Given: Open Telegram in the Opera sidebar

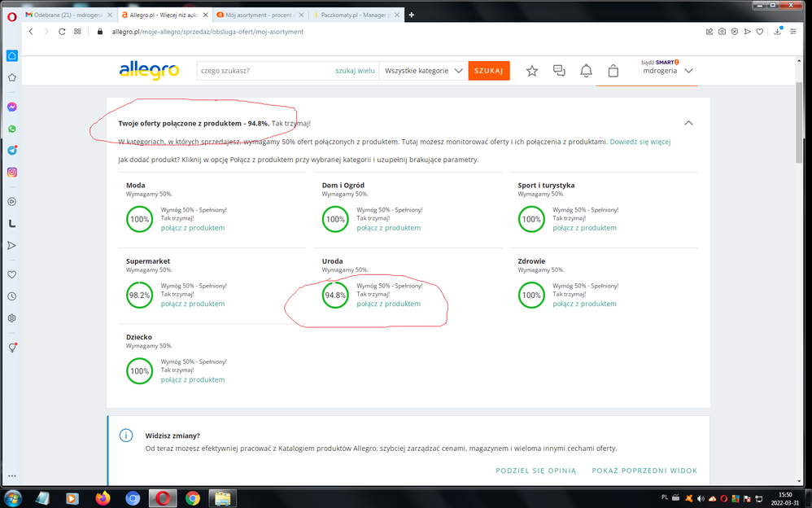Looking at the screenshot, I should (x=12, y=151).
